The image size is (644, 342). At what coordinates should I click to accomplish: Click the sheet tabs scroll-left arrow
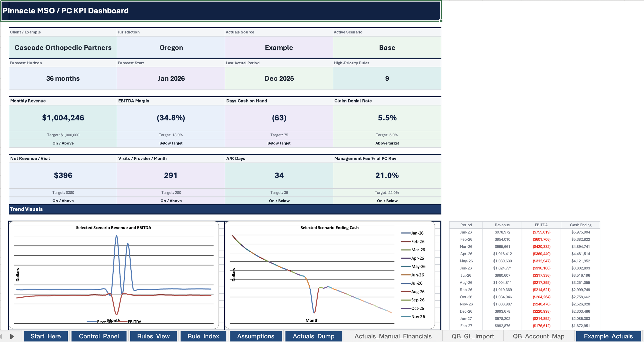point(2,336)
